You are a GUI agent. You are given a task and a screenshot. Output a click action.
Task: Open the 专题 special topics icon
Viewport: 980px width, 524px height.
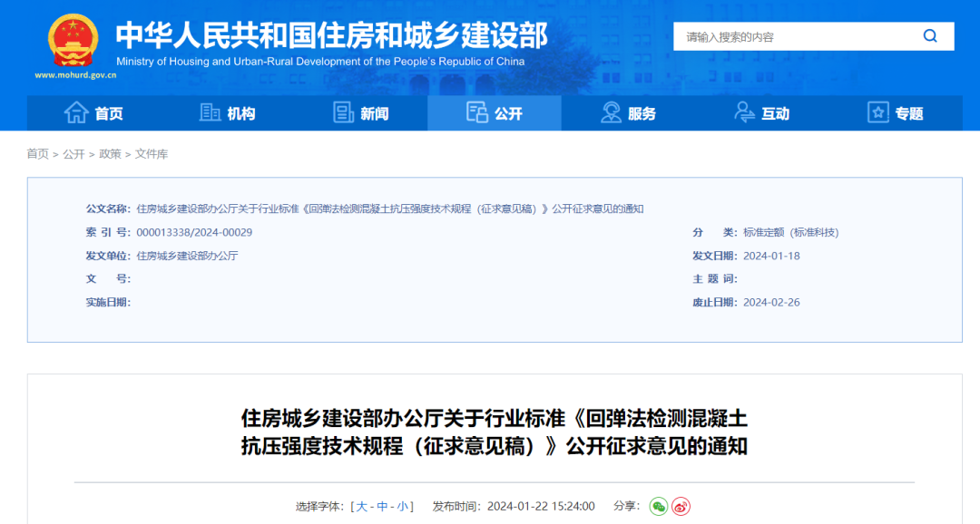877,112
